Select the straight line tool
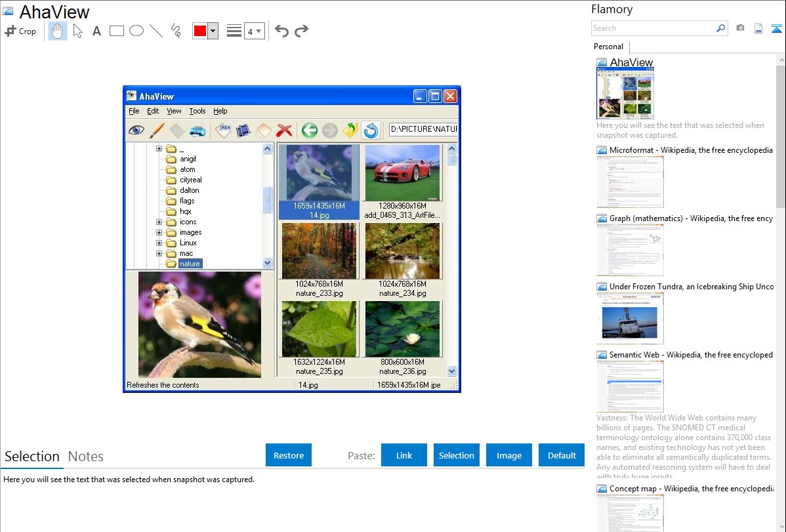This screenshot has width=786, height=532. click(156, 31)
